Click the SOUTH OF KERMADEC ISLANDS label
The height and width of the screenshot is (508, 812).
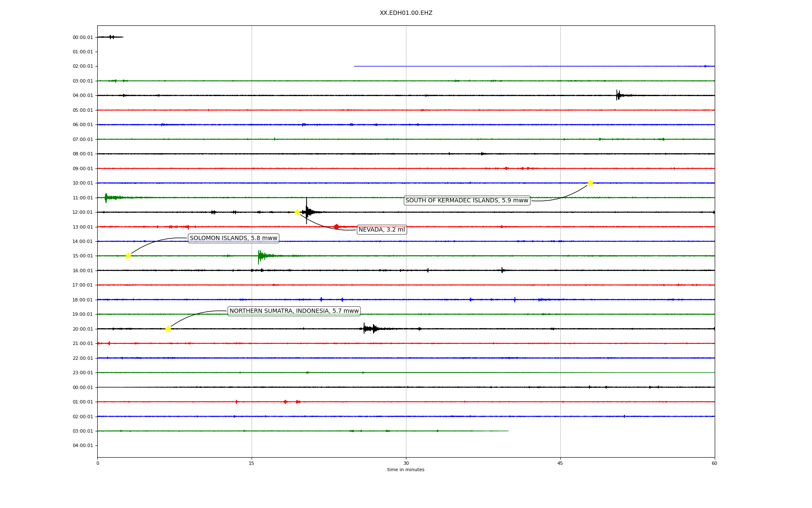[467, 201]
